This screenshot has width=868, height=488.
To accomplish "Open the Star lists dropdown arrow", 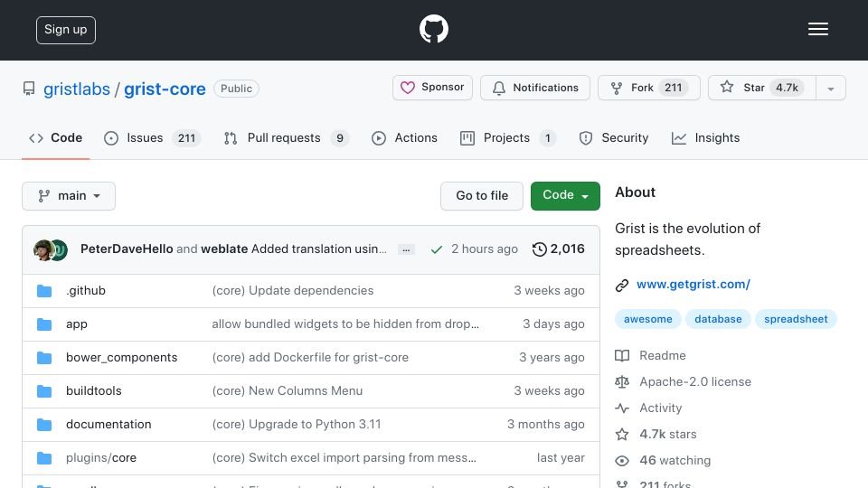I will [830, 88].
